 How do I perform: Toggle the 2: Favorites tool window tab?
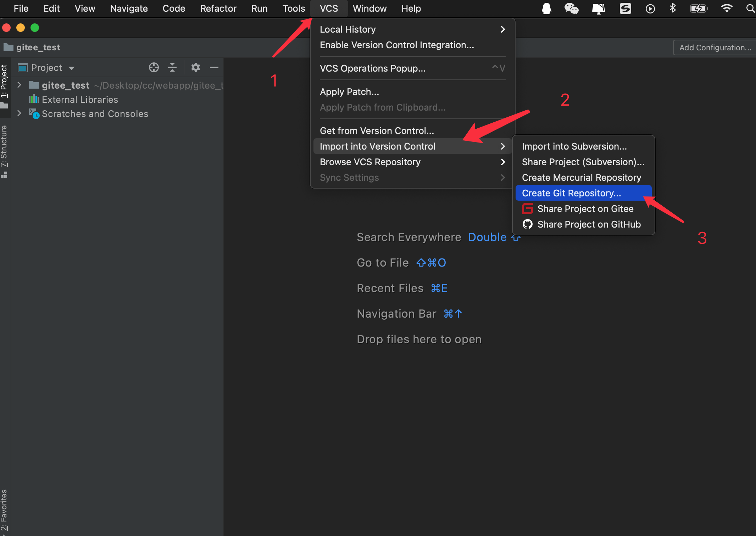tap(4, 510)
